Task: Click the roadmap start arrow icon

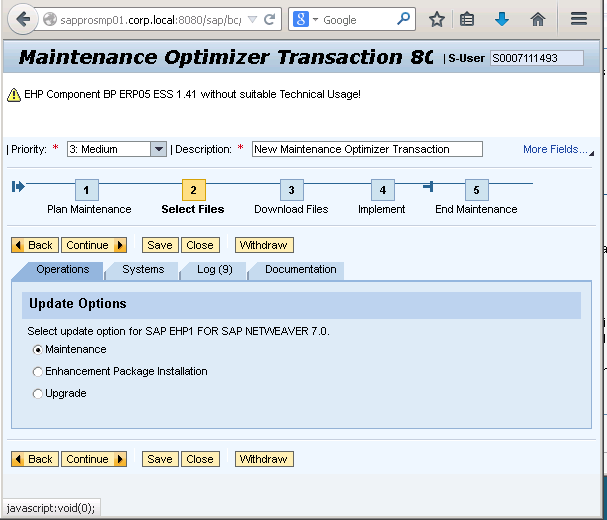Action: tap(18, 187)
